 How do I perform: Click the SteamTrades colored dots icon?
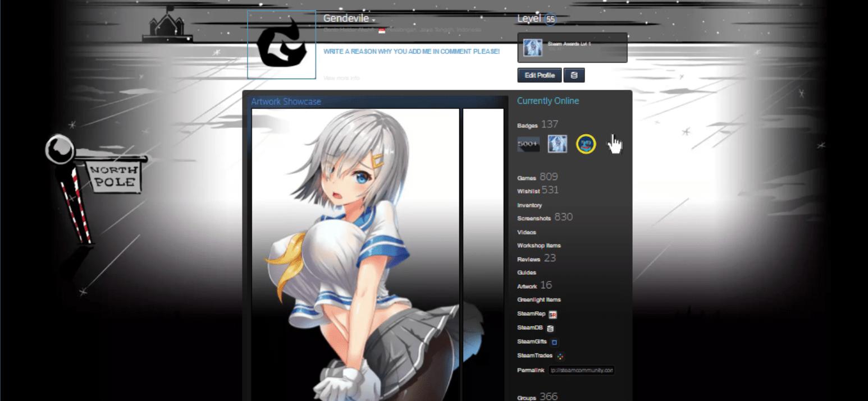[x=560, y=356]
